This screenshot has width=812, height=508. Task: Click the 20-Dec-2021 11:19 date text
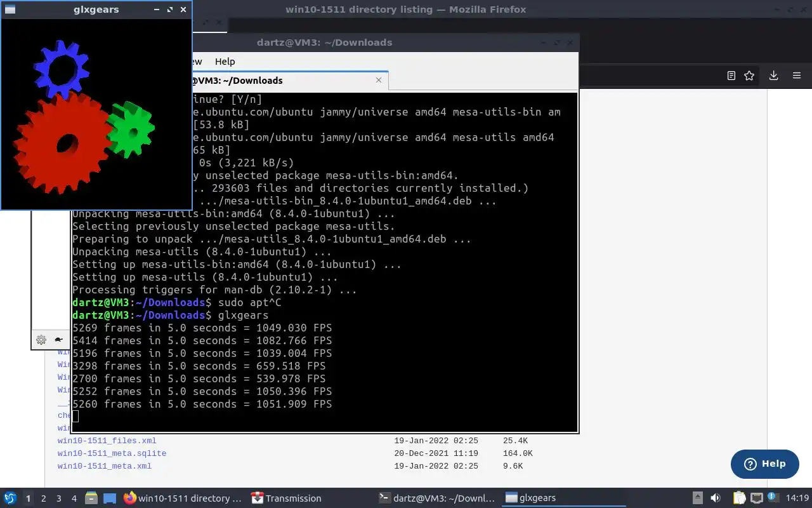pos(436,453)
